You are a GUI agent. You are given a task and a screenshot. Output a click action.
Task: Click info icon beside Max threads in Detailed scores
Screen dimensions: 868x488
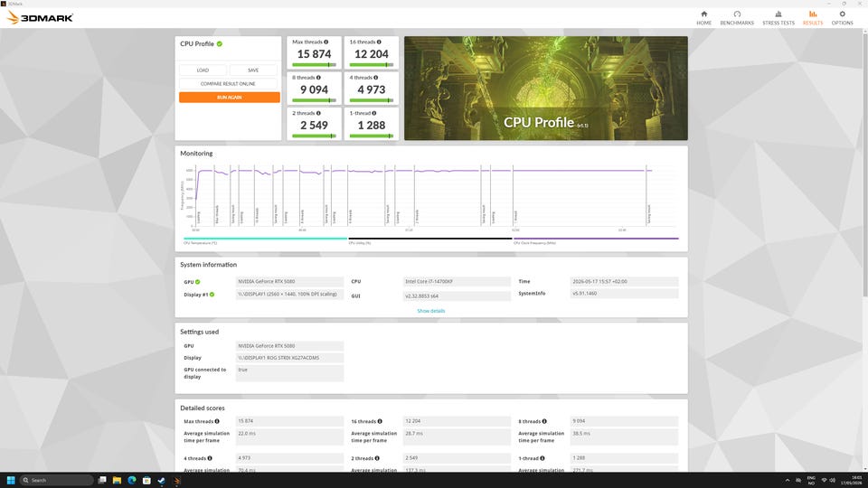coord(216,422)
